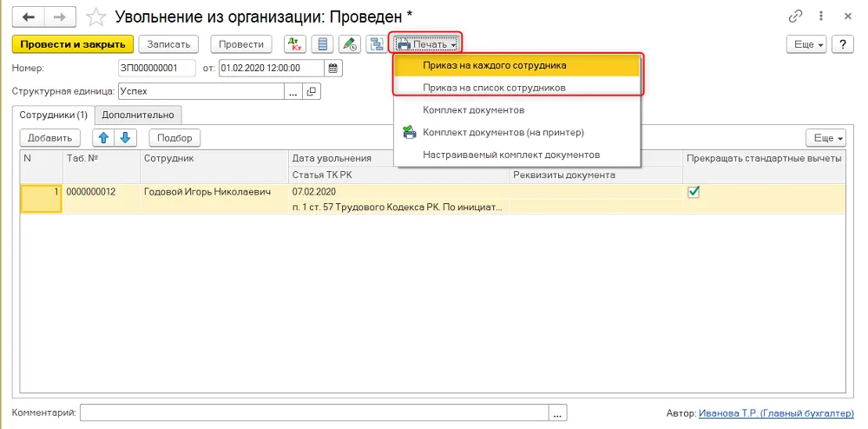Move employee row down with arrow
This screenshot has width=868, height=429.
click(125, 138)
